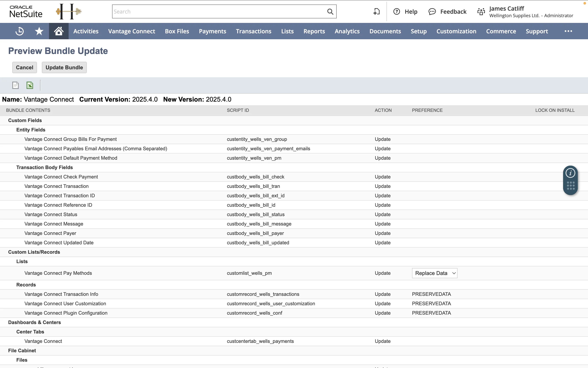Click the Feedback link text

(453, 12)
